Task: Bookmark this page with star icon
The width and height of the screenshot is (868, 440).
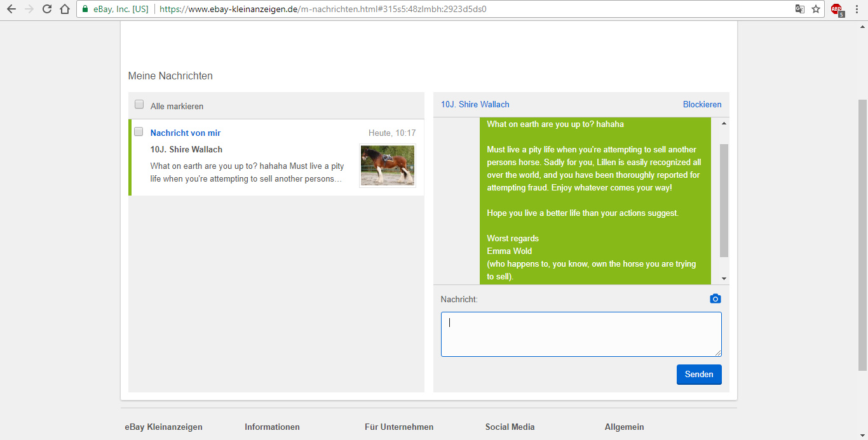Action: [x=816, y=10]
